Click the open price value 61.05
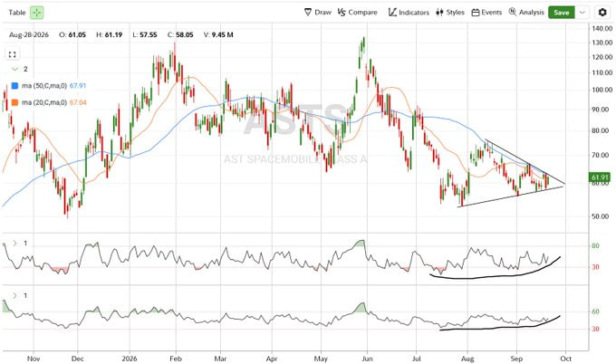This screenshot has height=364, width=616. 77,34
